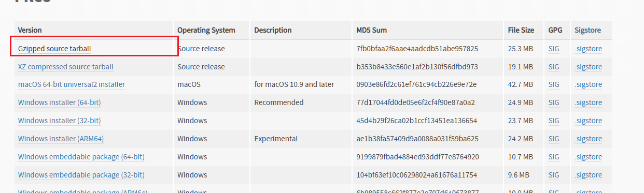Open SIG link for macOS installer row
This screenshot has width=644, height=193.
pos(554,84)
